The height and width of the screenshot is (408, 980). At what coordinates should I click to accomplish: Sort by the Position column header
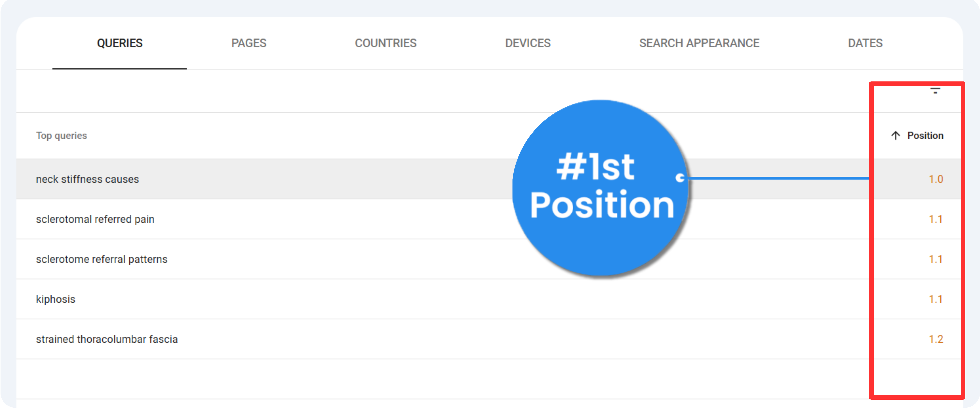[925, 136]
